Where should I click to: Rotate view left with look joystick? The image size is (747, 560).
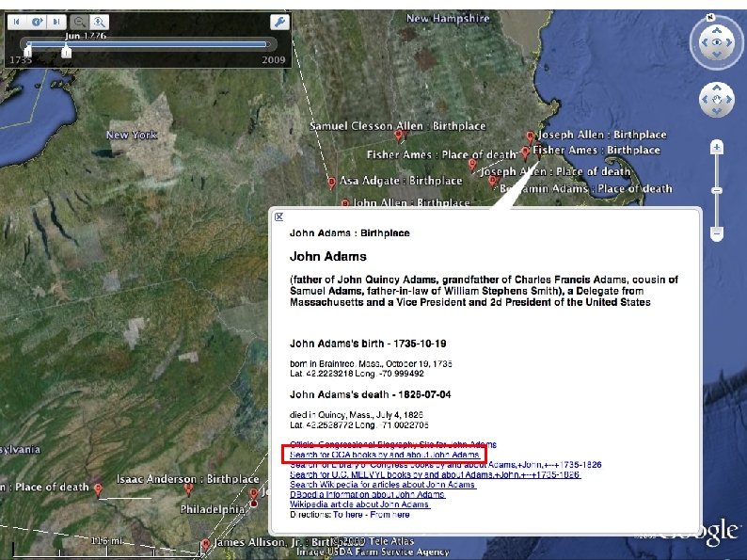pos(705,42)
